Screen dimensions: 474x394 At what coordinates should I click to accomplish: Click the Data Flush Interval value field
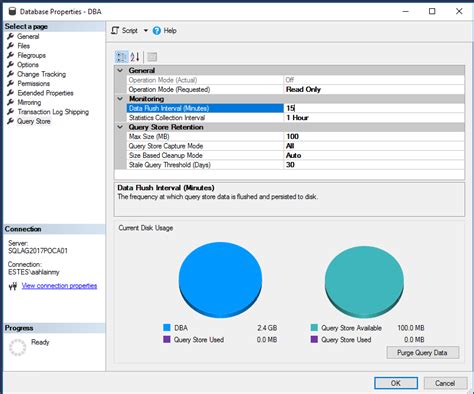374,108
